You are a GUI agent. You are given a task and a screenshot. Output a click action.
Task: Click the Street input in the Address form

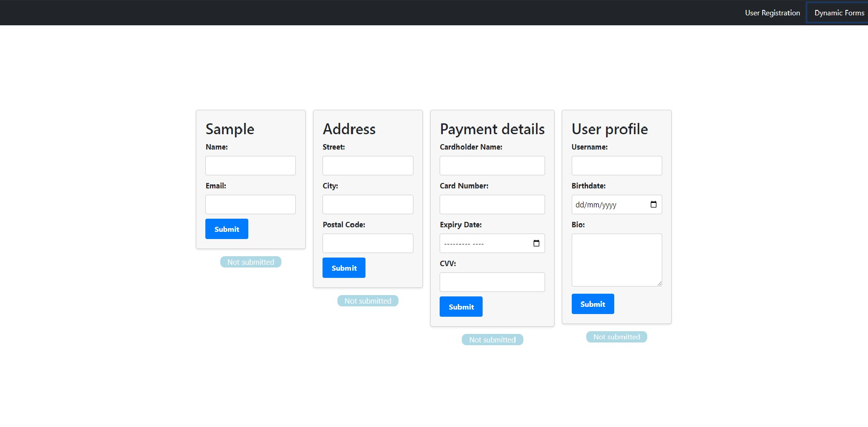(x=367, y=165)
